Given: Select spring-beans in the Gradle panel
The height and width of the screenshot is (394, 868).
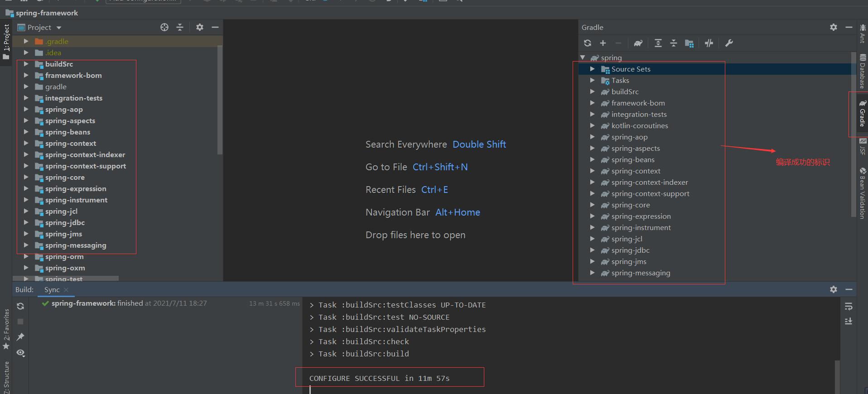Looking at the screenshot, I should coord(633,159).
